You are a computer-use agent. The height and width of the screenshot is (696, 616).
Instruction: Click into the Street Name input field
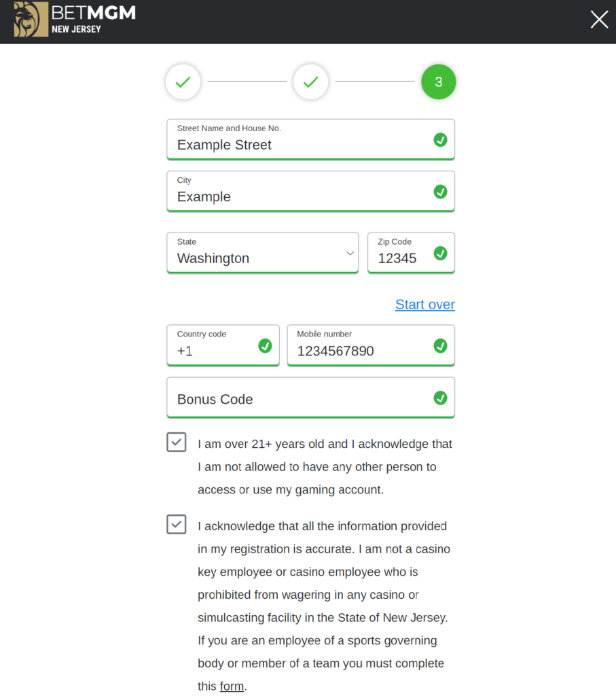299,145
